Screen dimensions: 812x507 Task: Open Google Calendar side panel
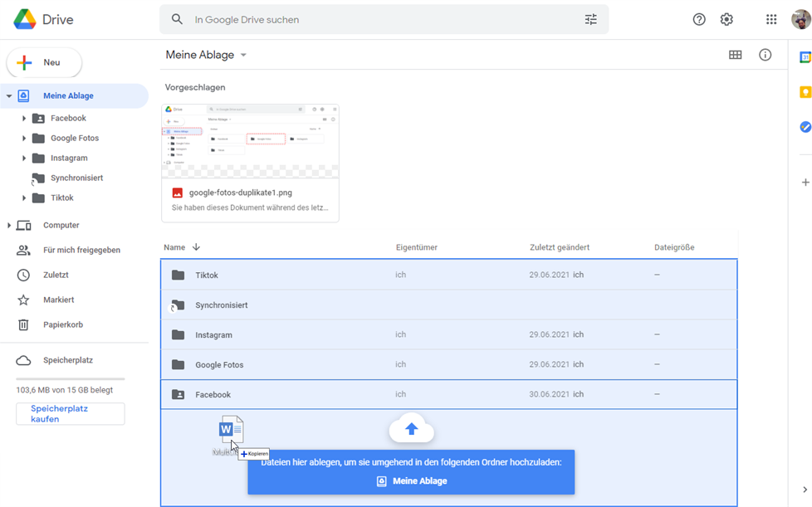coord(805,57)
